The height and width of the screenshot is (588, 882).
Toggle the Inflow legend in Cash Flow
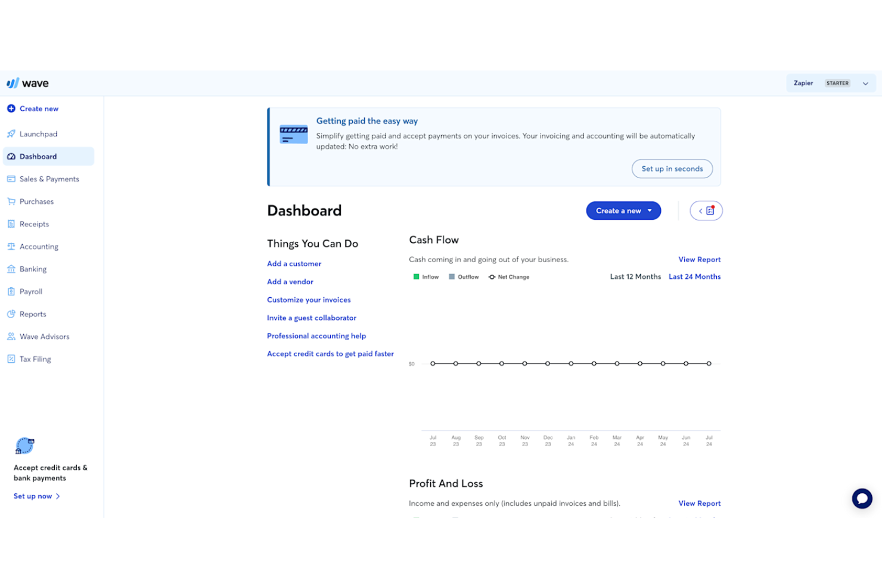[426, 276]
